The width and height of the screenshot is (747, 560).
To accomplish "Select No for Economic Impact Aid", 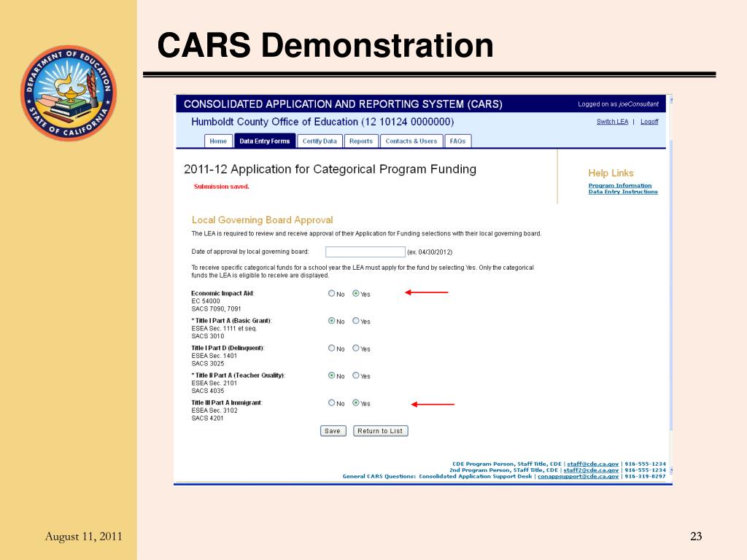I will coord(332,293).
